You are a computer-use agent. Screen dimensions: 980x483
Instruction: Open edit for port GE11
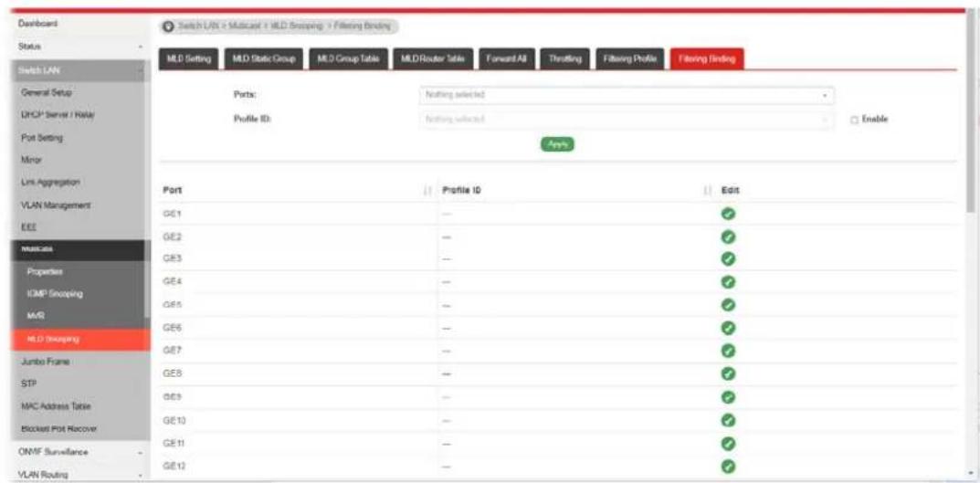click(x=728, y=443)
